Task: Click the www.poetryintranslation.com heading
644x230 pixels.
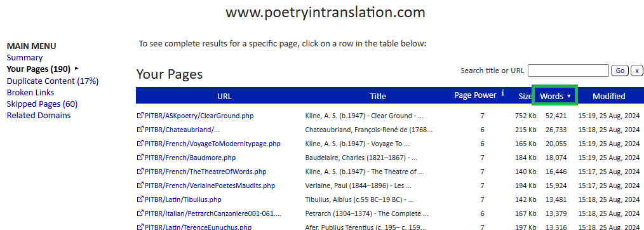Action: pyautogui.click(x=325, y=12)
